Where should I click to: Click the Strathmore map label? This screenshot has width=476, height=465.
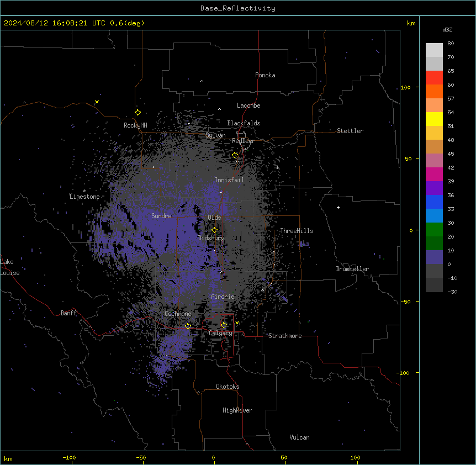285,336
